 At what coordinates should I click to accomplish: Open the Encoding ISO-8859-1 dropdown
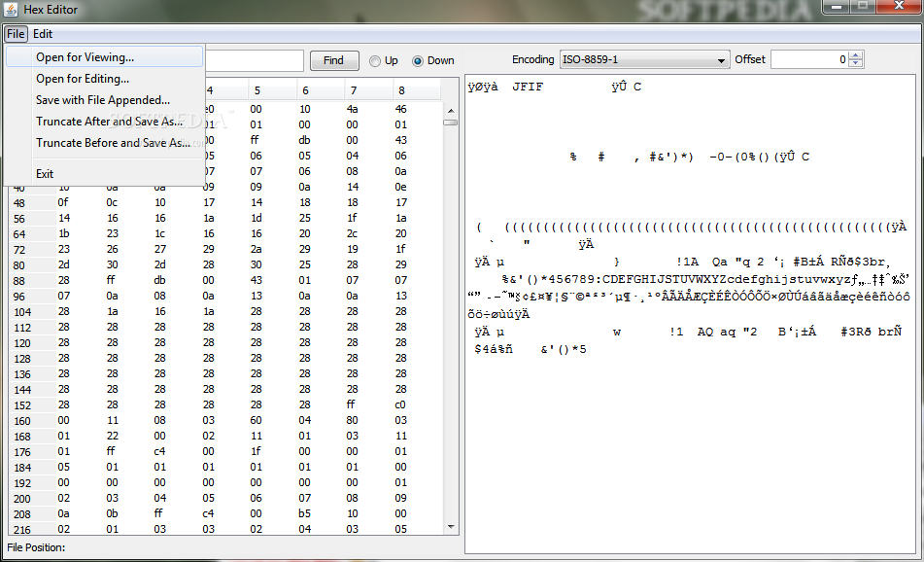coord(644,60)
